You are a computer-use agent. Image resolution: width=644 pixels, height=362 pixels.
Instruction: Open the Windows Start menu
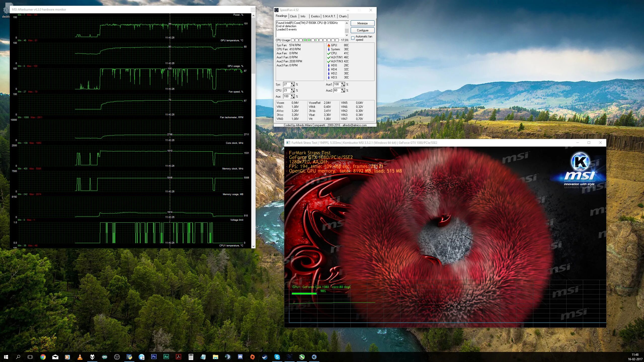pyautogui.click(x=6, y=357)
